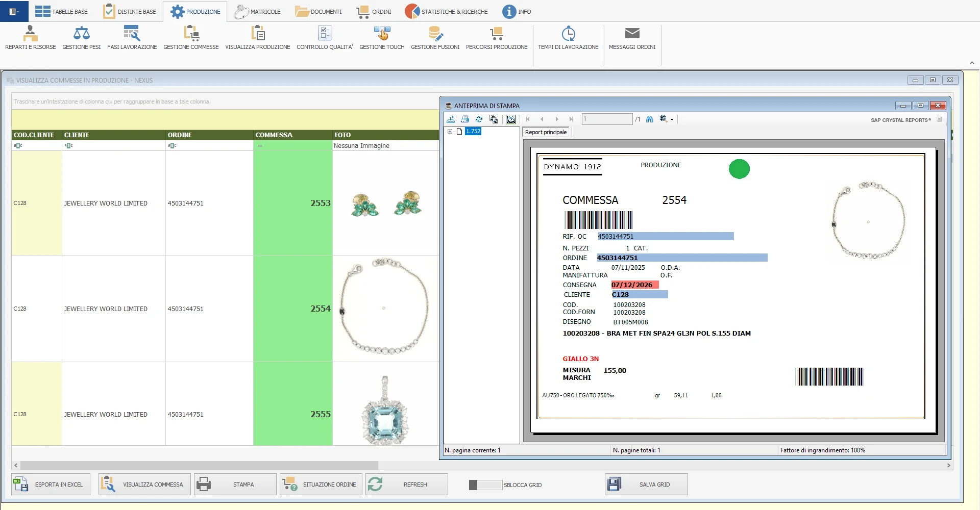Click binoculars find text icon
Viewport: 980px width, 510px height.
(x=650, y=119)
